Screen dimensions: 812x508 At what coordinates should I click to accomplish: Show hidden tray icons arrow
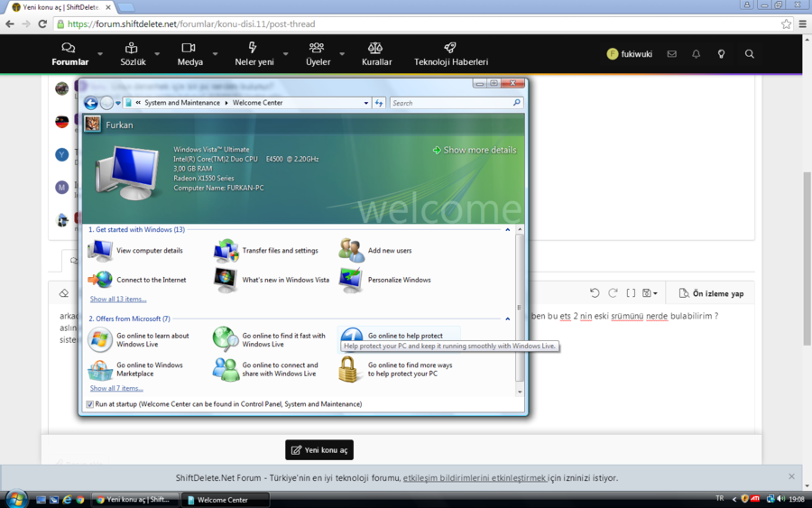pos(734,499)
